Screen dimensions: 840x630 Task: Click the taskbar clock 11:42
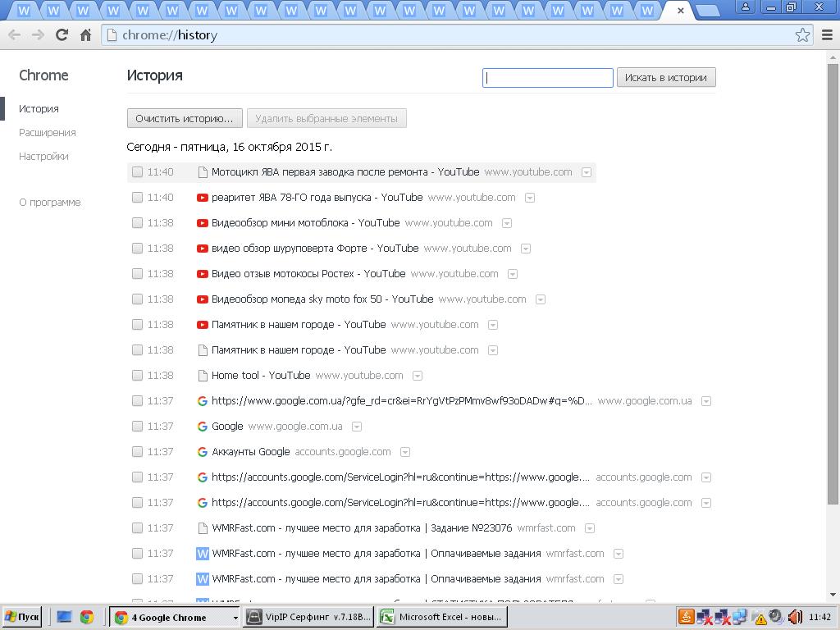click(819, 617)
